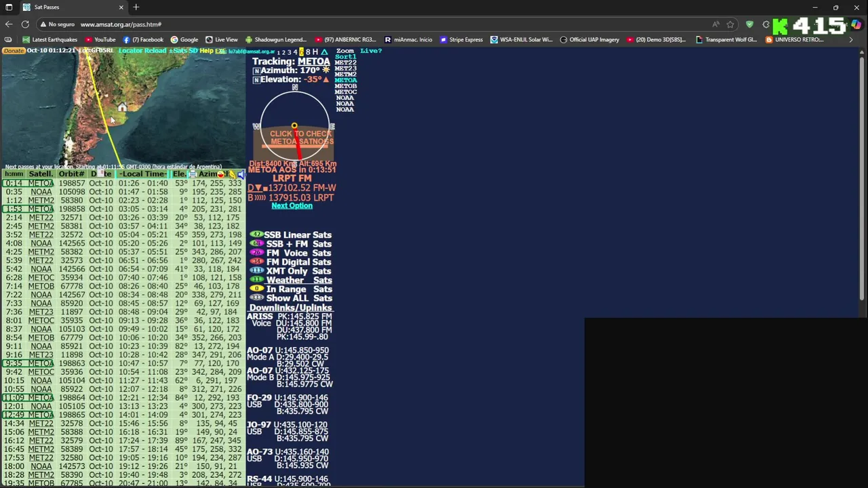The image size is (868, 488).
Task: Click browser reload page icon
Action: pyautogui.click(x=25, y=24)
